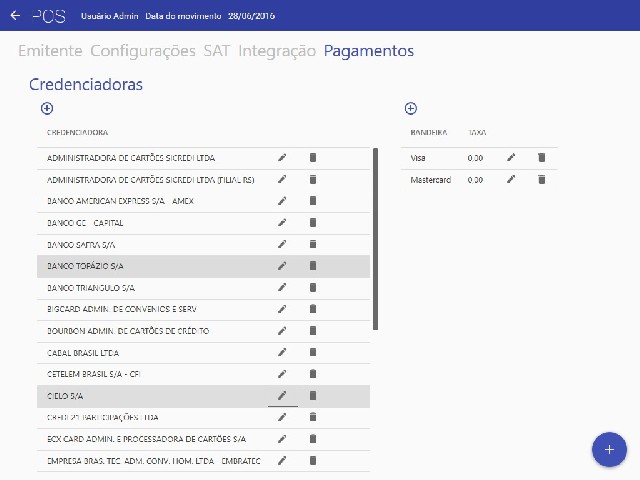Edit CREDI 21 PARTICIPAÇÕES LTDA entry
The width and height of the screenshot is (640, 480).
282,417
